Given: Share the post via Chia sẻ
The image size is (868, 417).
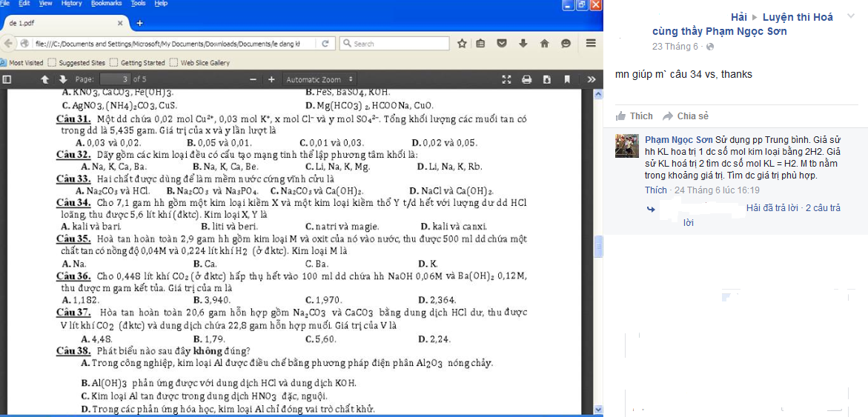Looking at the screenshot, I should 686,116.
